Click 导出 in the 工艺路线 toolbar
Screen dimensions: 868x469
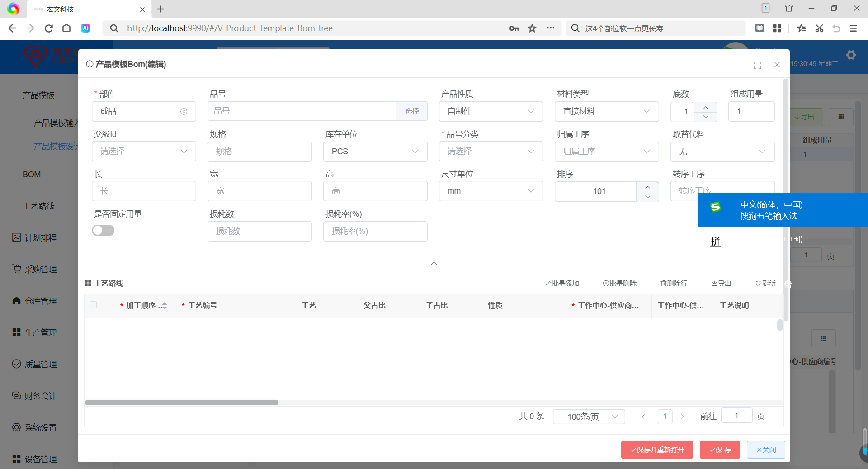coord(722,284)
